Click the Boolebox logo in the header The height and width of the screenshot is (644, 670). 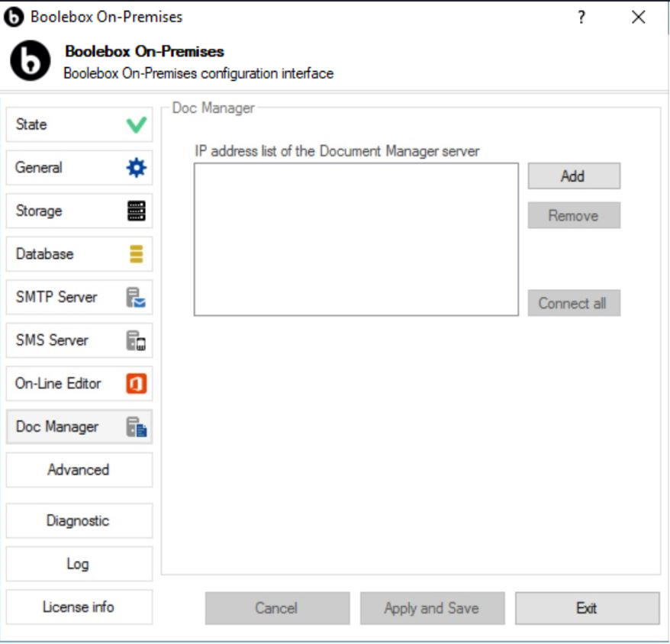coord(30,61)
